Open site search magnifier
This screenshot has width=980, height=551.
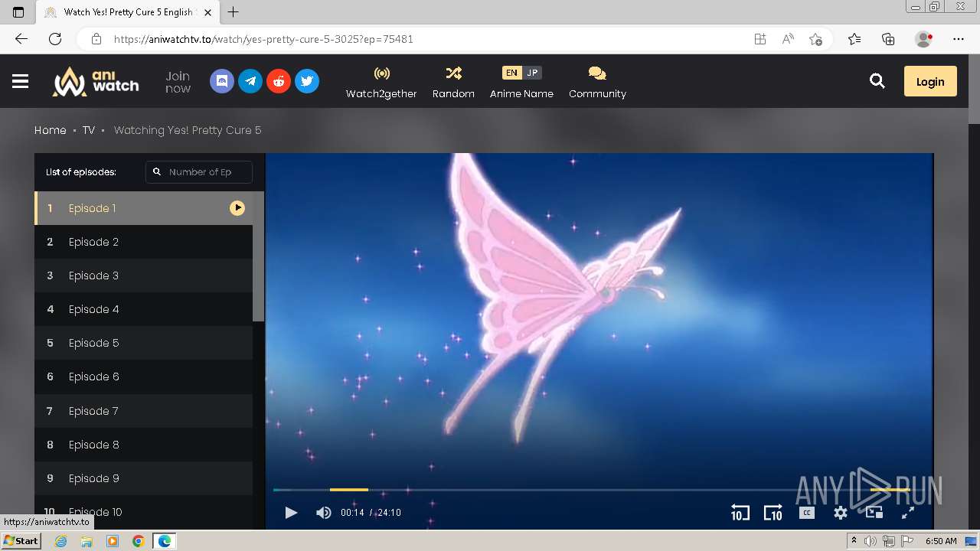click(x=877, y=81)
